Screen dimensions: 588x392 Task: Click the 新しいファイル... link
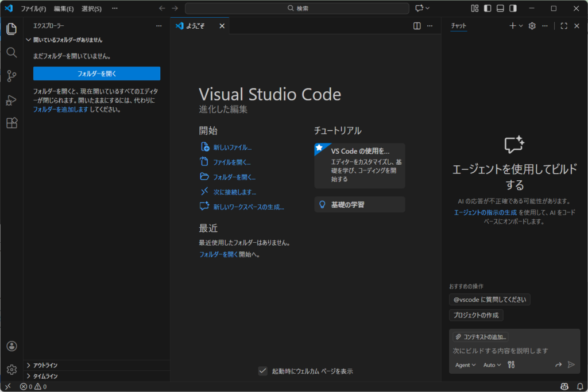pos(232,148)
